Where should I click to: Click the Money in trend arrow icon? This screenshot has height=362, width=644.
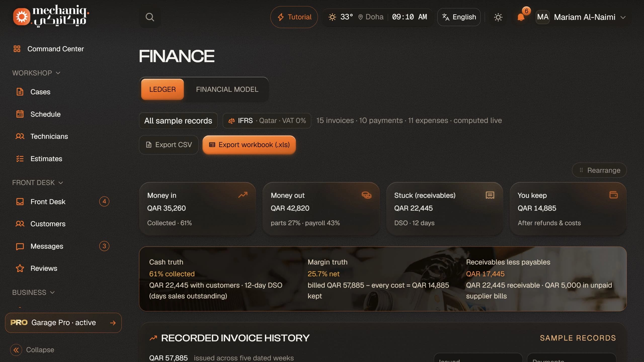pyautogui.click(x=243, y=195)
